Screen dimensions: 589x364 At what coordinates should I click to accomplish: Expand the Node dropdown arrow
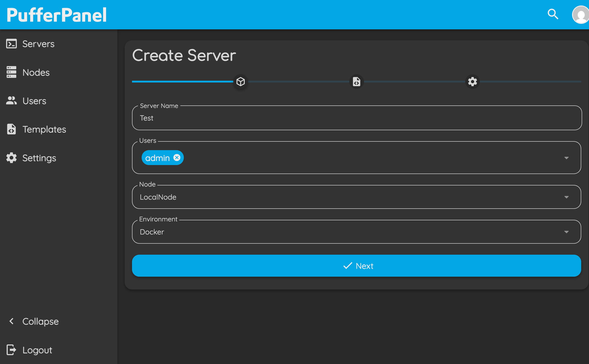pos(566,197)
